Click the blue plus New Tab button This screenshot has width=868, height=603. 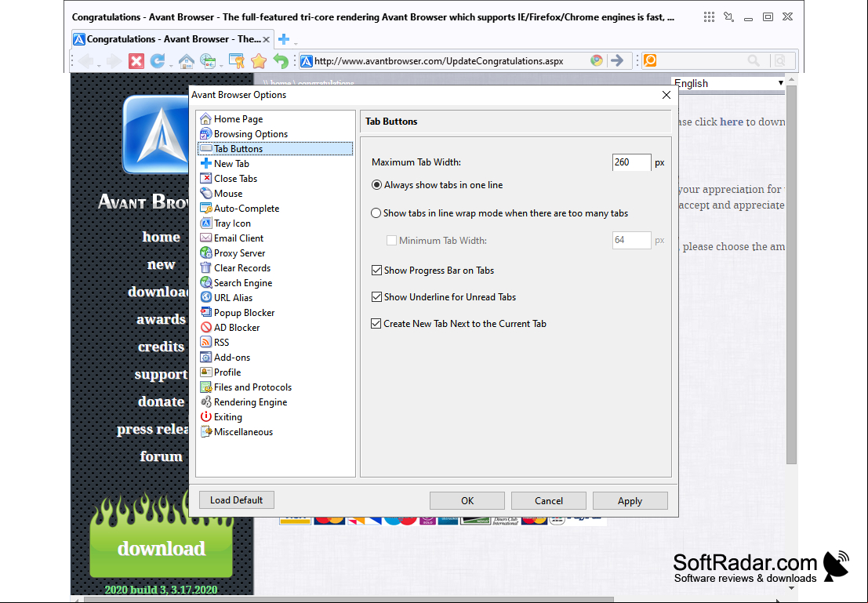[x=283, y=39]
